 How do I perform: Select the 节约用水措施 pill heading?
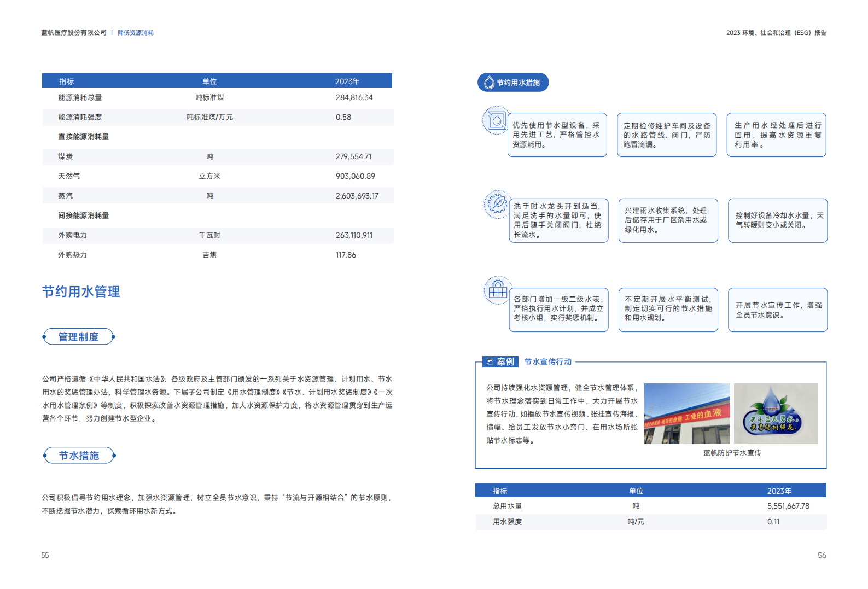pyautogui.click(x=513, y=83)
